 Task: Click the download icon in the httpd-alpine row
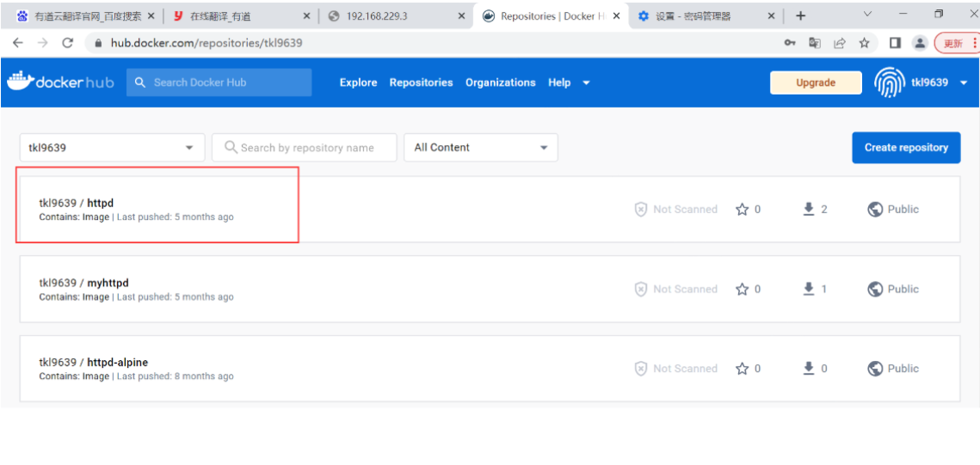coord(809,369)
